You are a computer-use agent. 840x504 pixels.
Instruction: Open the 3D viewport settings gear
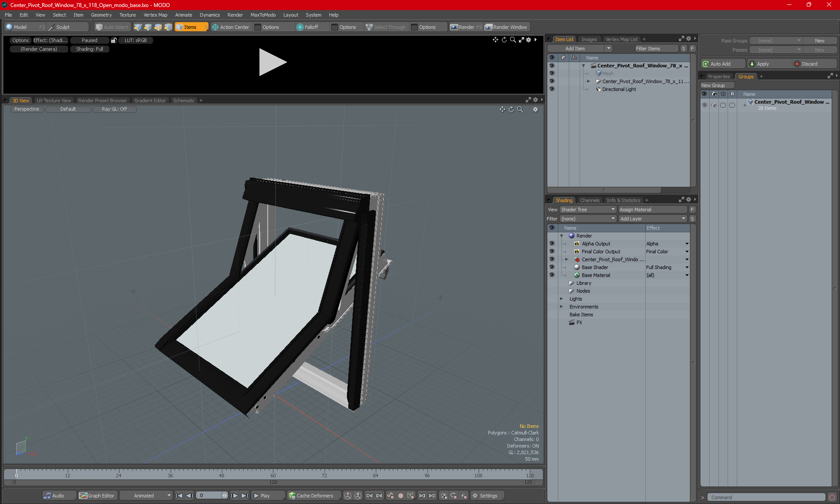pyautogui.click(x=535, y=109)
